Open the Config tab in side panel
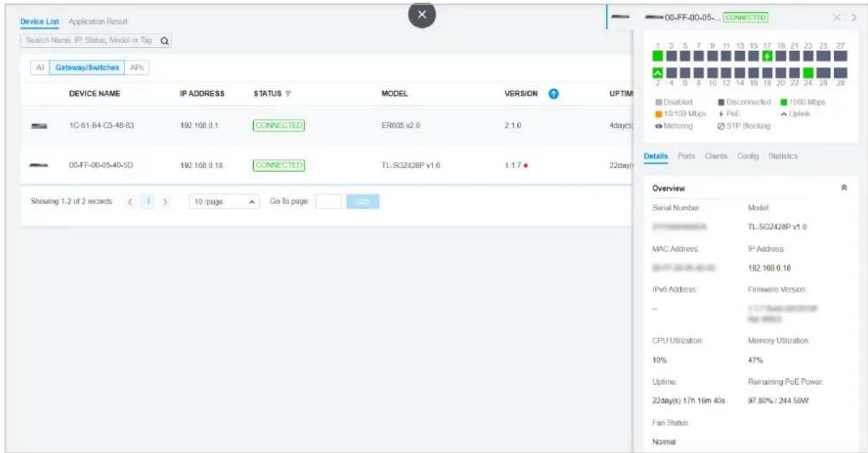This screenshot has height=453, width=868. [x=747, y=156]
